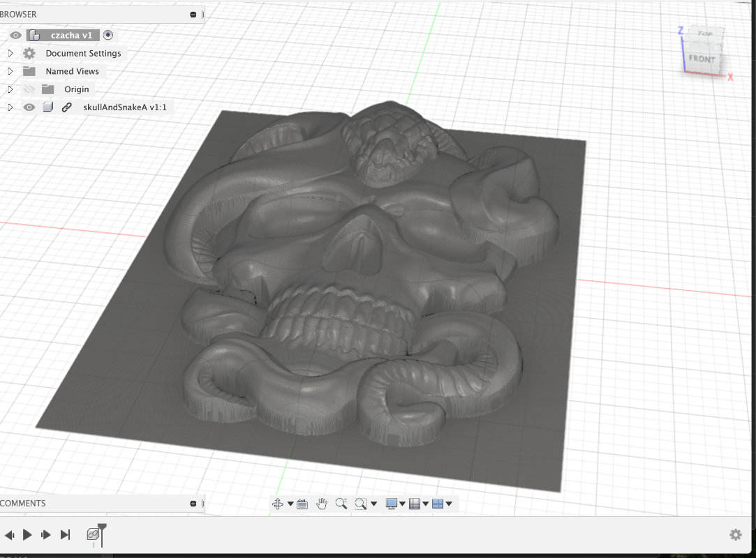Select the Zoom Window tool
The height and width of the screenshot is (558, 756).
coord(360,504)
